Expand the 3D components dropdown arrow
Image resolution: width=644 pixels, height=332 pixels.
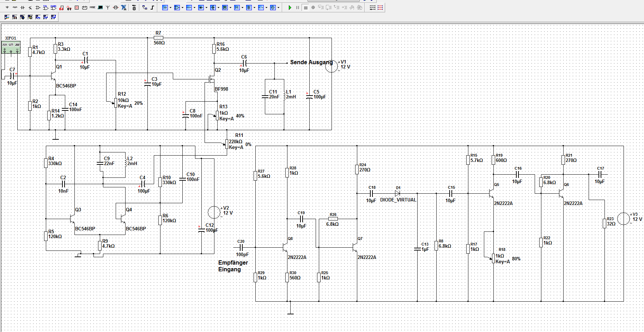[170, 7]
